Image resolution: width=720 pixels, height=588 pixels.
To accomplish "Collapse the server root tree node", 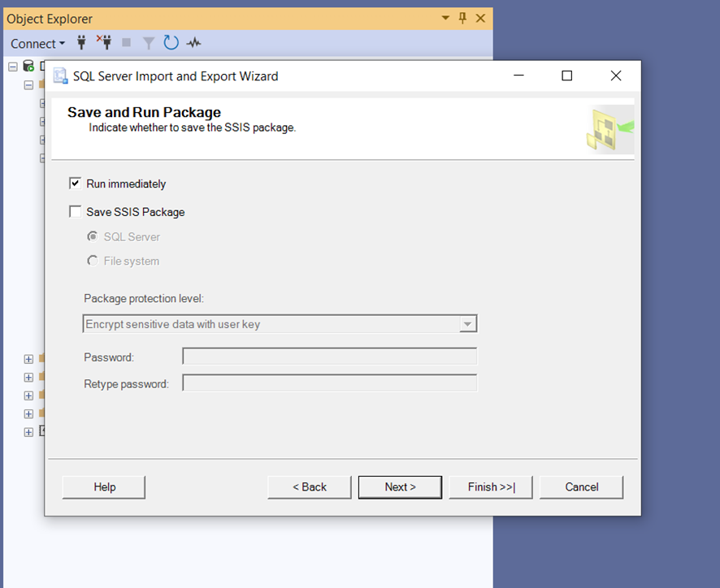I will click(13, 67).
